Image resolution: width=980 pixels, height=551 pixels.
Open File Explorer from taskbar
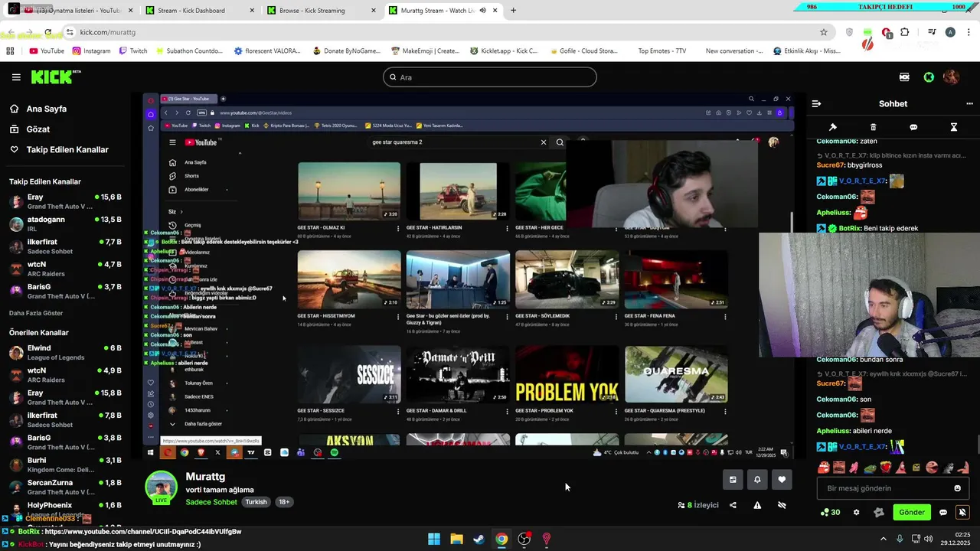tap(456, 539)
